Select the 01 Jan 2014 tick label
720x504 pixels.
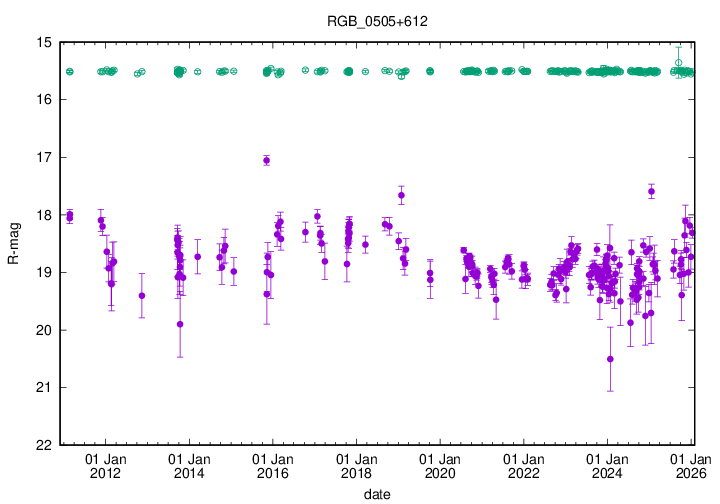tap(189, 466)
